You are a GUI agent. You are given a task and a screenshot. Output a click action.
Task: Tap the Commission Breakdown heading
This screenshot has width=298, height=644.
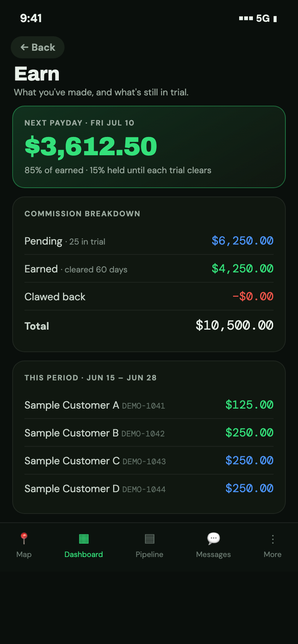coord(82,214)
